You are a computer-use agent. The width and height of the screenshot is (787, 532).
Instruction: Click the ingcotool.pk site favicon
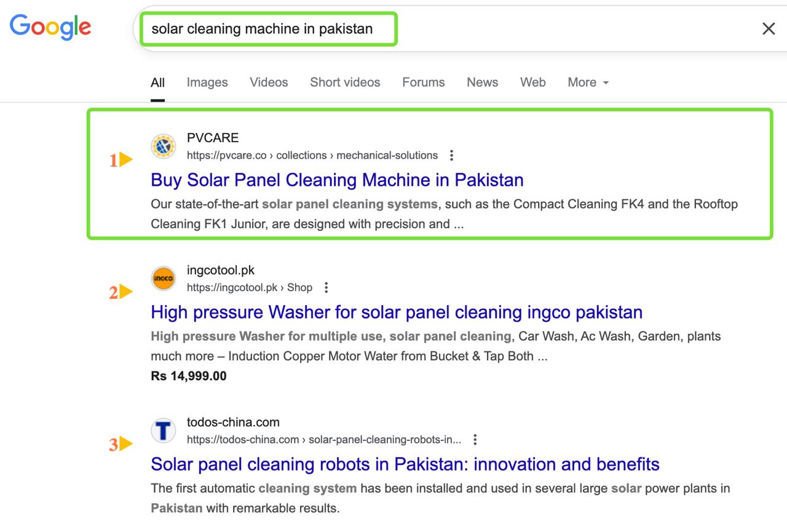(163, 279)
